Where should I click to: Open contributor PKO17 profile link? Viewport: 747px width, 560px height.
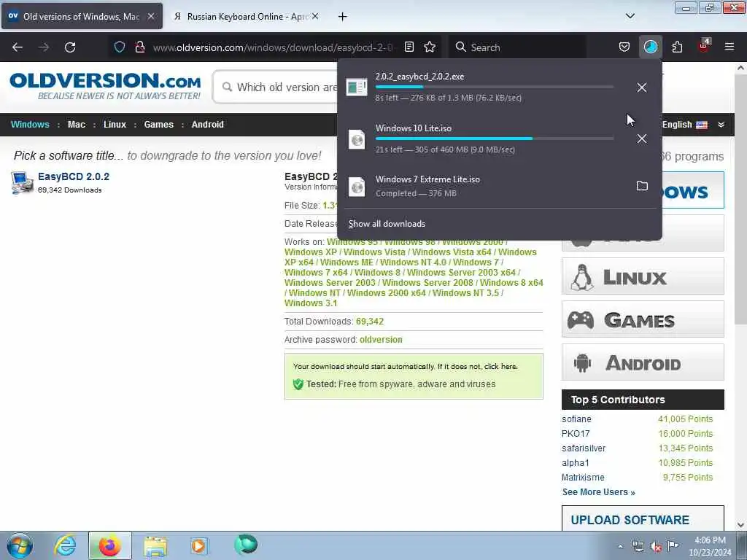tap(576, 434)
